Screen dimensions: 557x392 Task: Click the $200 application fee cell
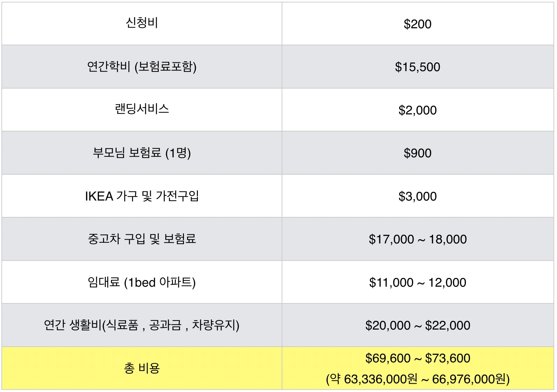[418, 23]
